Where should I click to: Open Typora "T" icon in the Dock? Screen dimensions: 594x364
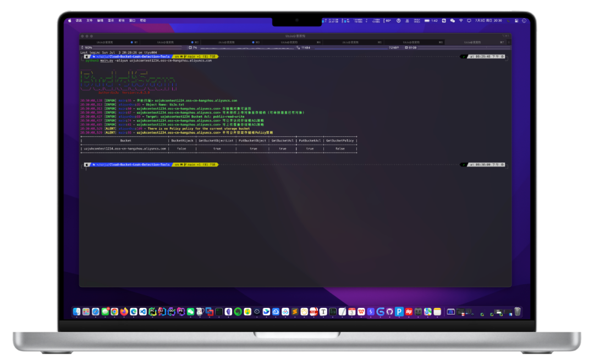323,312
